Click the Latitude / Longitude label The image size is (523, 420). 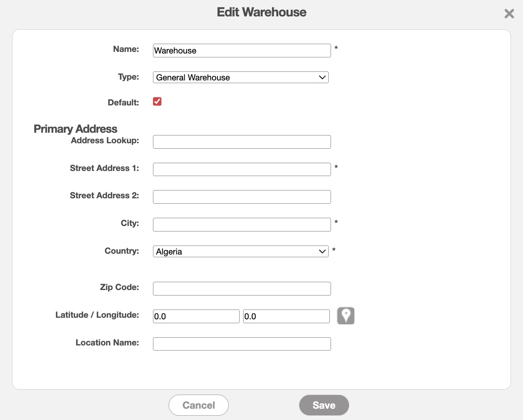pyautogui.click(x=97, y=315)
